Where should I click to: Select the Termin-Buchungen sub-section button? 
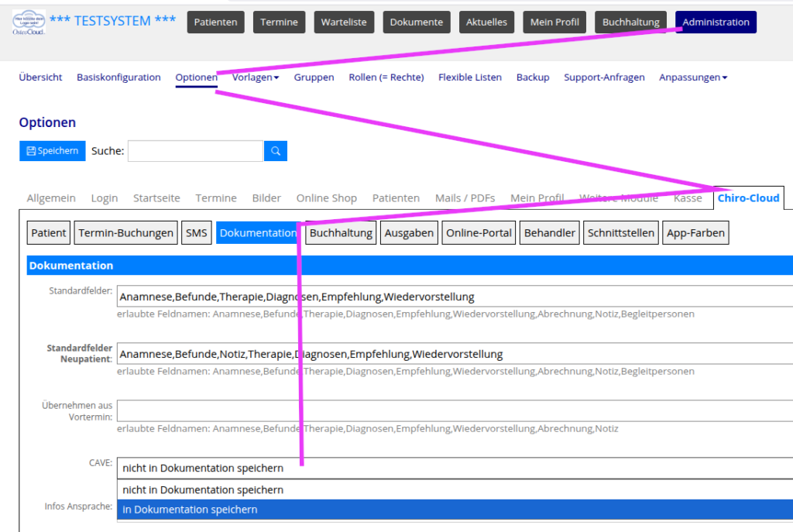(126, 233)
